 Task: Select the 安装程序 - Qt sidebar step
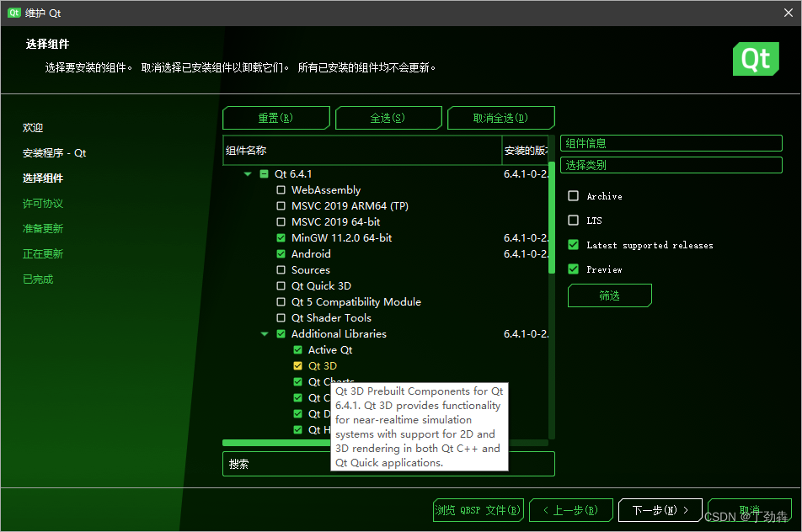point(54,153)
